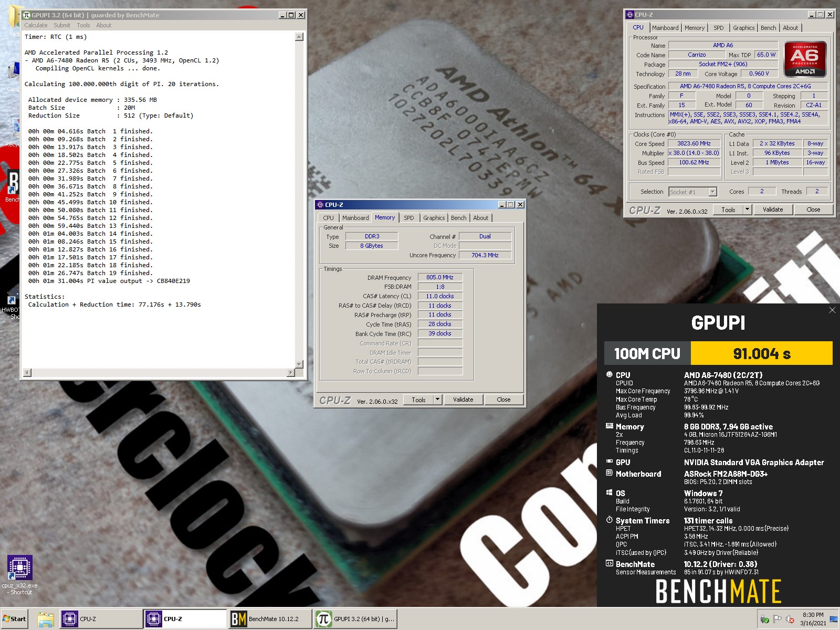Click GPUPI horizontal scroll left arrow
Image resolution: width=840 pixels, height=630 pixels.
tap(27, 373)
